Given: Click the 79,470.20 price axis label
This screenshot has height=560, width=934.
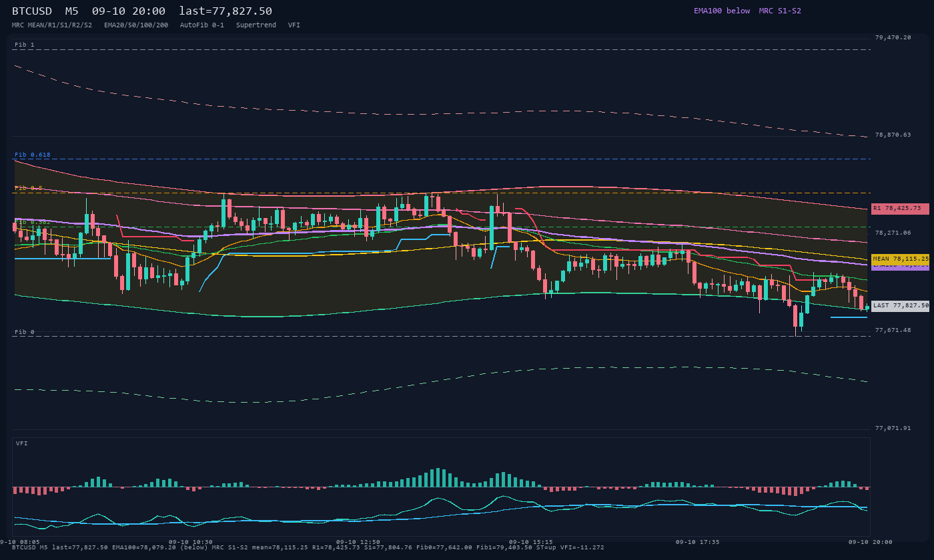Looking at the screenshot, I should pos(893,37).
